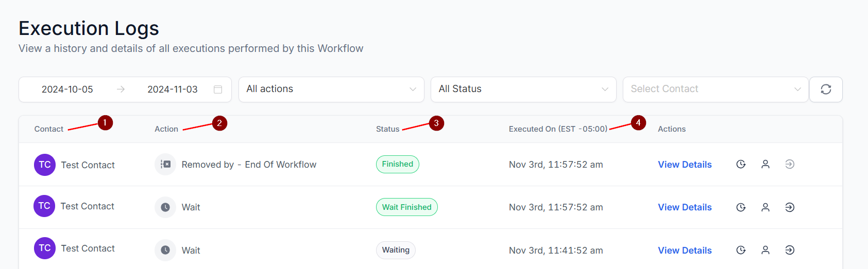This screenshot has height=269, width=868.
Task: Open the calendar icon in date range
Action: [218, 89]
